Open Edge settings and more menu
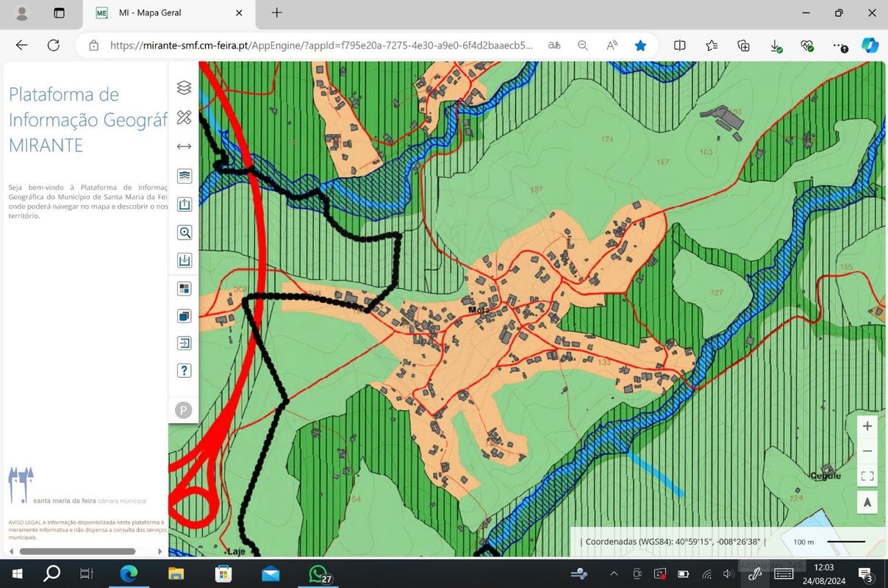This screenshot has width=888, height=588. click(839, 46)
